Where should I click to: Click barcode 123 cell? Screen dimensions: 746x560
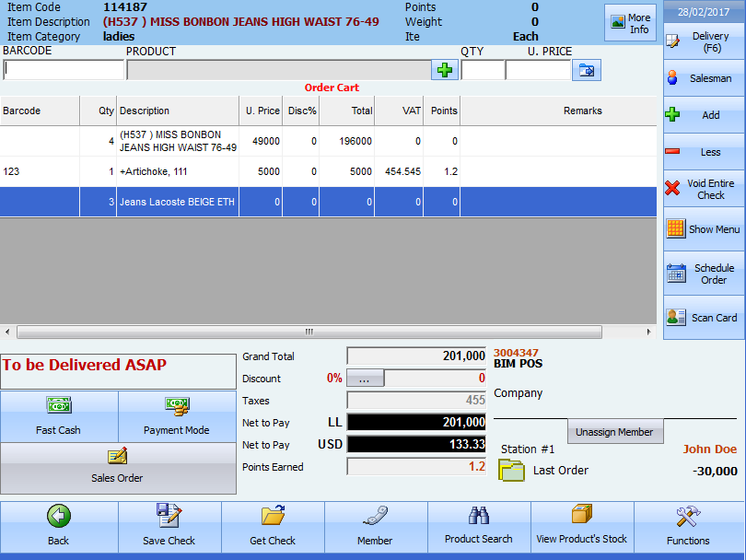point(40,171)
